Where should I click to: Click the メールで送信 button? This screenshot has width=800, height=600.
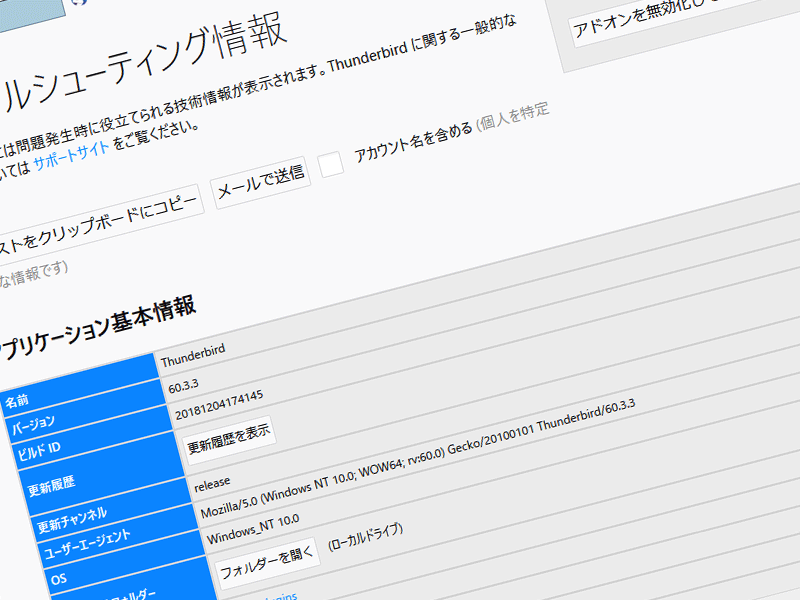(x=261, y=182)
